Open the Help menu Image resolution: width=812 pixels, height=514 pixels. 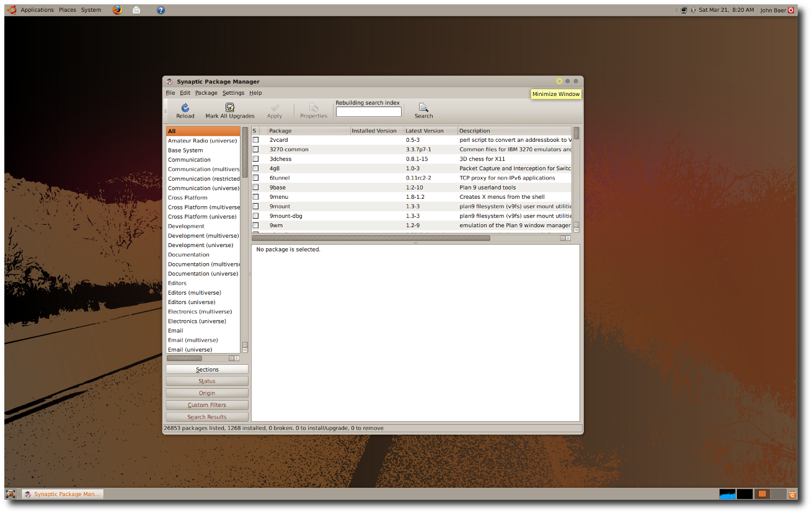tap(255, 93)
